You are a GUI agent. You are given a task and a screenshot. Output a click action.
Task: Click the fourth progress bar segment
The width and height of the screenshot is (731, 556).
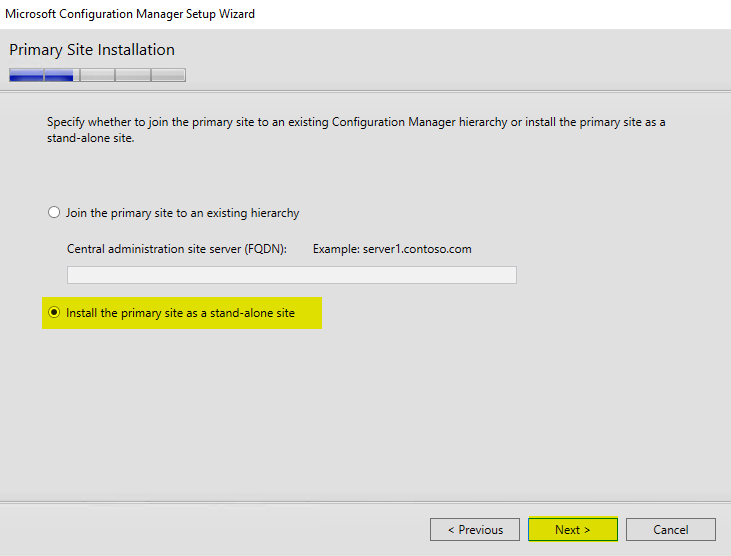coord(133,75)
